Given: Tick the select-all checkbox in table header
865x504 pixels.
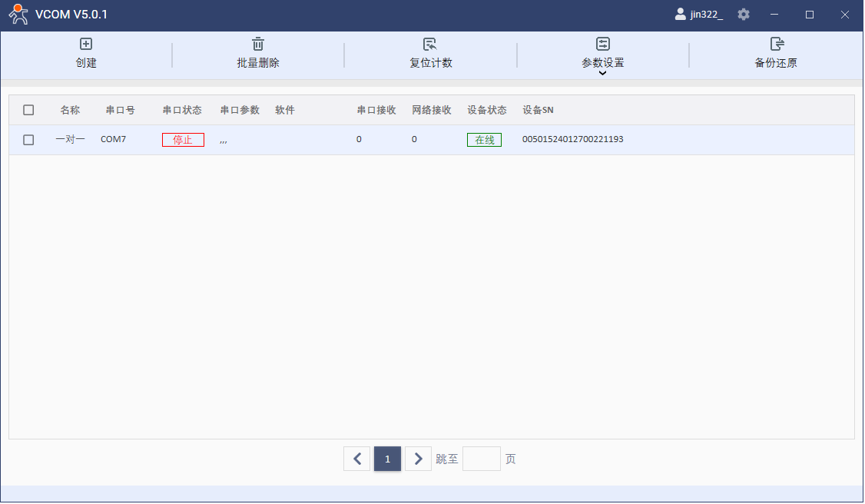Looking at the screenshot, I should 28,110.
